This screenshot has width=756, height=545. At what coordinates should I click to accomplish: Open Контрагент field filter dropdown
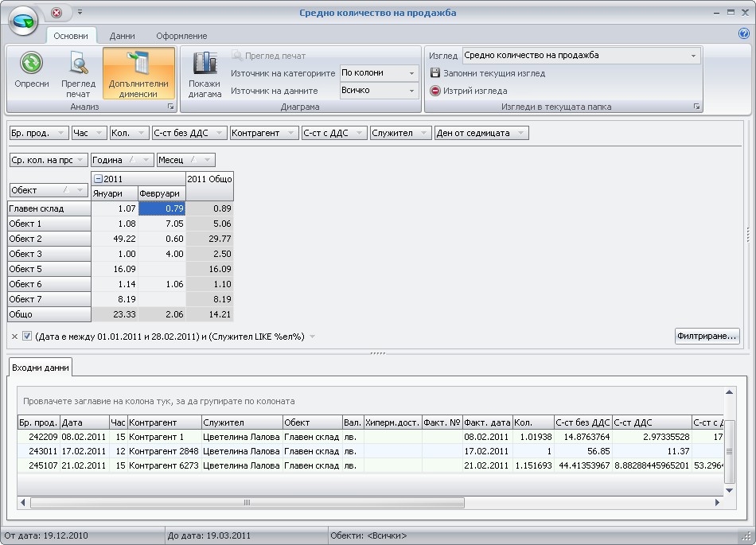pos(290,133)
